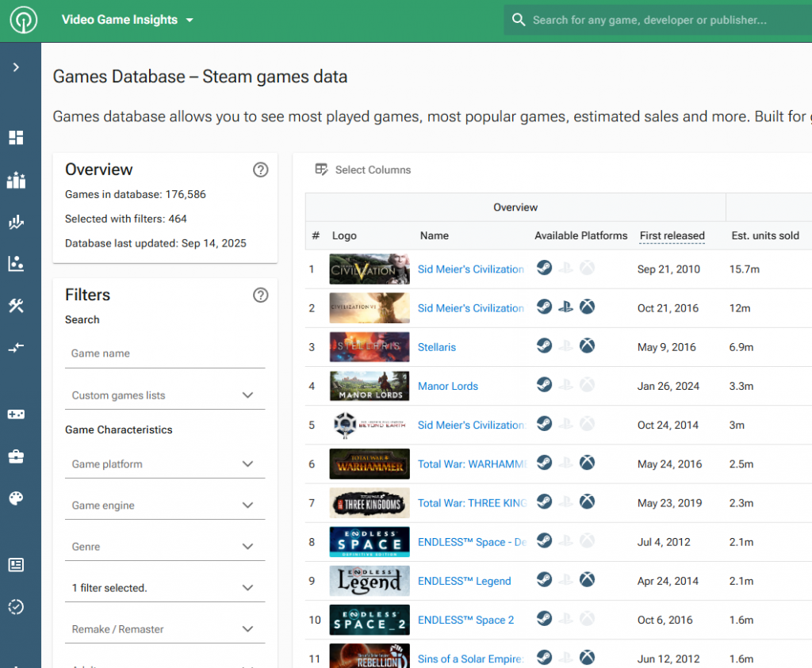The width and height of the screenshot is (812, 668).
Task: Open Manor Lords game link
Action: (x=448, y=386)
